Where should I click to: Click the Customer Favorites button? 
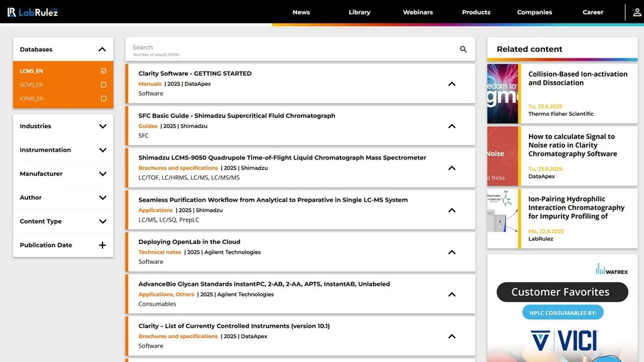coord(562,292)
